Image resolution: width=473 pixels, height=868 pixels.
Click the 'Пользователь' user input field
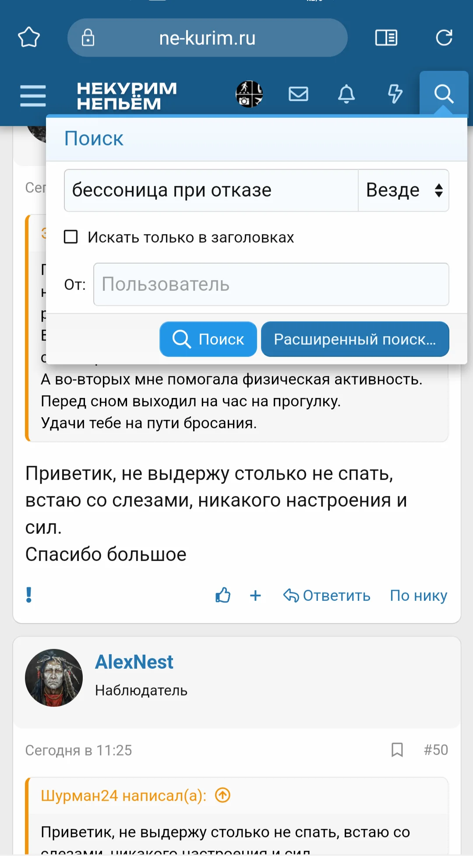coord(271,285)
